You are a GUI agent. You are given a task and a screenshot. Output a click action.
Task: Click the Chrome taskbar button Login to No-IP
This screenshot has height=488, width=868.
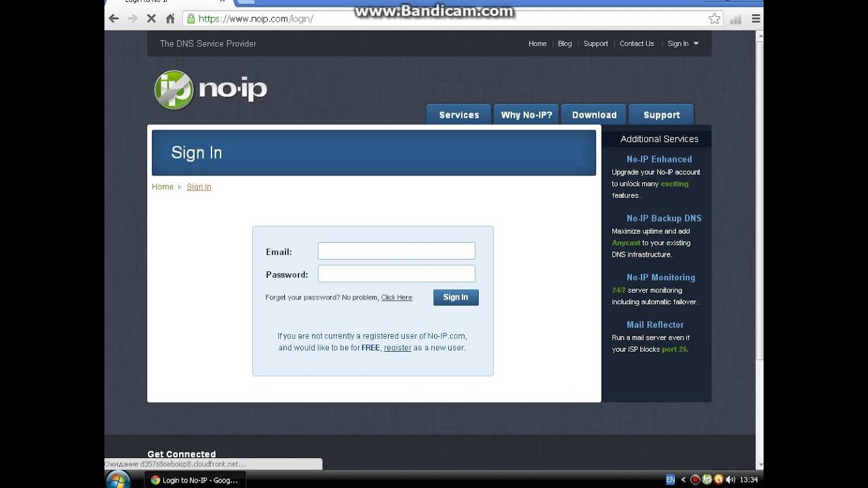tap(195, 480)
